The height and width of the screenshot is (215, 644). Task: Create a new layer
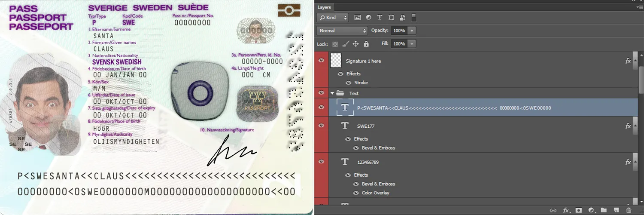coord(616,210)
